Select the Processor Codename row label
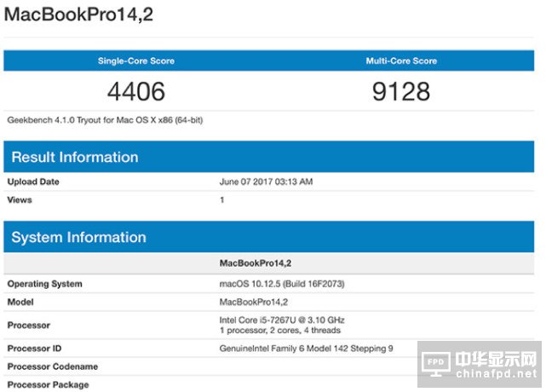546x392 pixels. (x=52, y=366)
